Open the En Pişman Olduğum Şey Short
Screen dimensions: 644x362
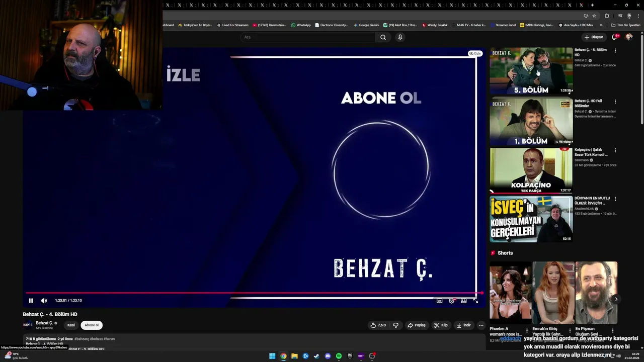click(596, 293)
